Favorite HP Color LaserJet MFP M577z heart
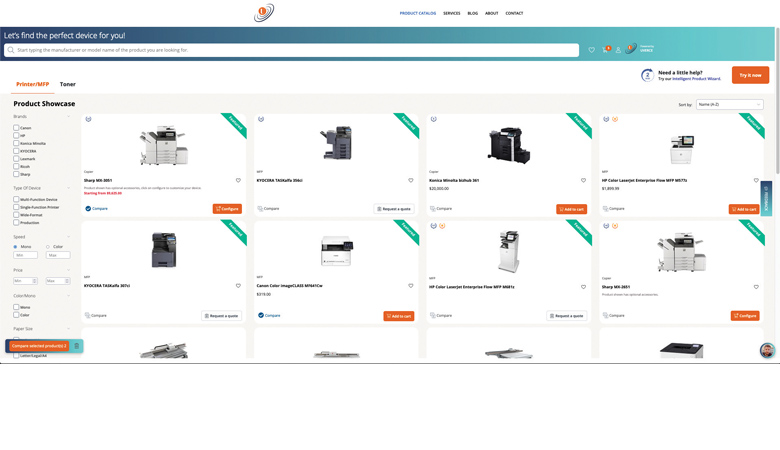 click(x=756, y=180)
